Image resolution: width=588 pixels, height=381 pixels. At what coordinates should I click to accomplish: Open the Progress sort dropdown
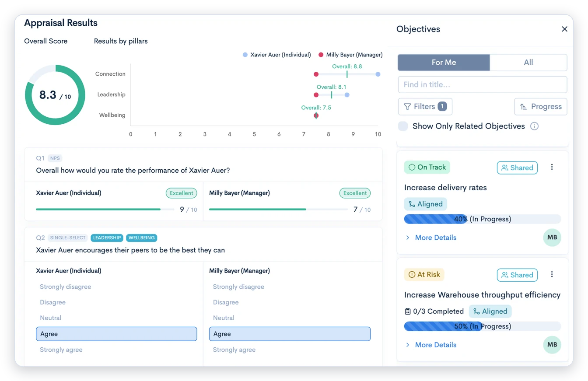pos(541,107)
